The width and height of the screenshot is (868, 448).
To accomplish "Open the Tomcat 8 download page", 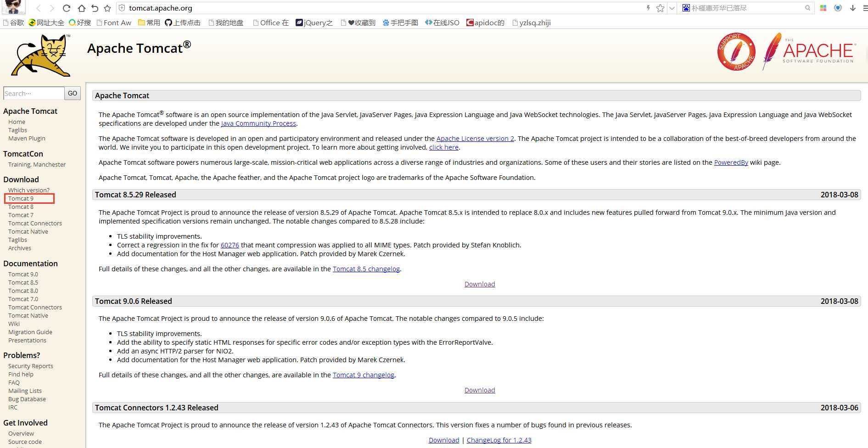I will (21, 207).
